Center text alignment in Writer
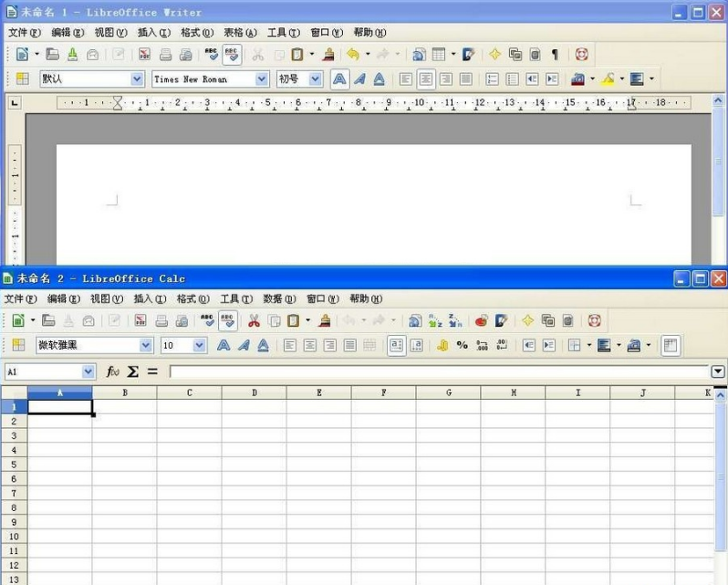 426,78
